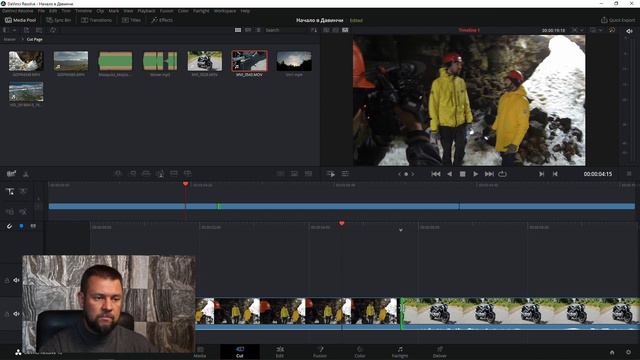
Task: Open project settings gear icon at bottom right
Action: click(x=629, y=352)
